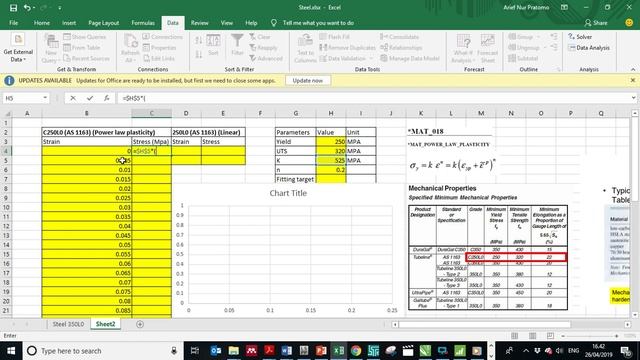Switch to Normal view button
The image size is (640, 360).
click(514, 336)
